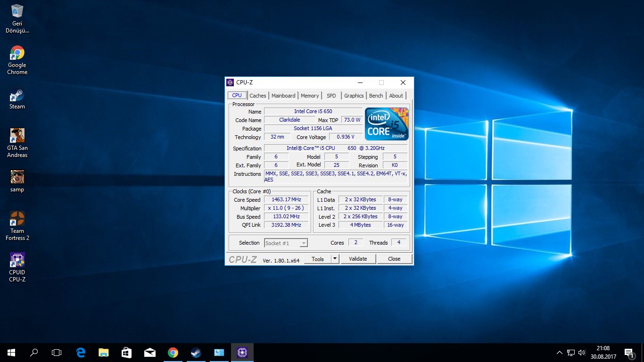This screenshot has height=362, width=644.
Task: Click the Threads count value 4
Action: coord(399,242)
